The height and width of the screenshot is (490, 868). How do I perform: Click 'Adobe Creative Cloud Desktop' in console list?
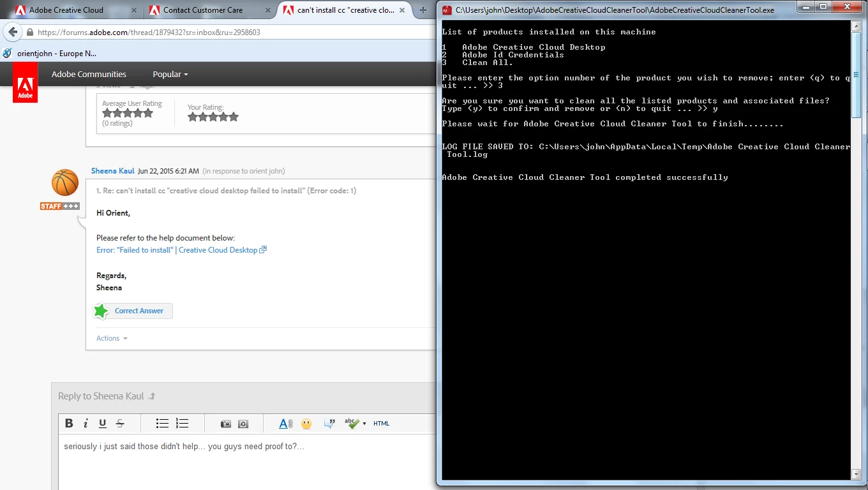[x=534, y=47]
